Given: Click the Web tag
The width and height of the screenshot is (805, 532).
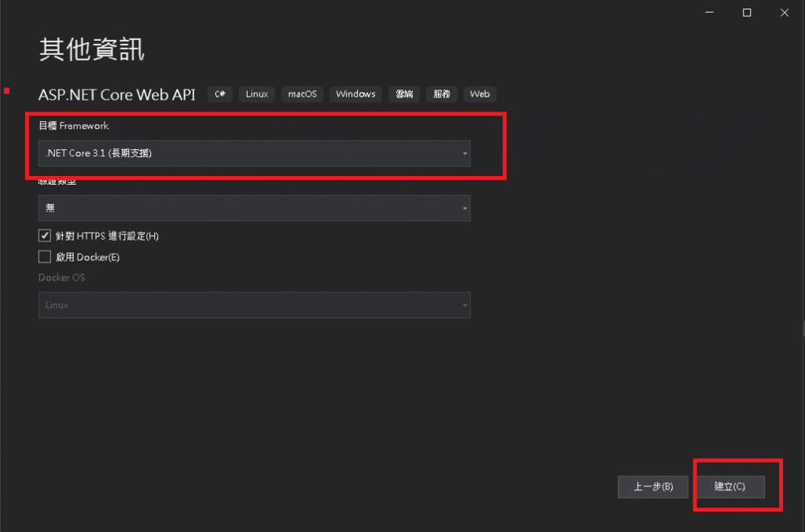Looking at the screenshot, I should (480, 94).
